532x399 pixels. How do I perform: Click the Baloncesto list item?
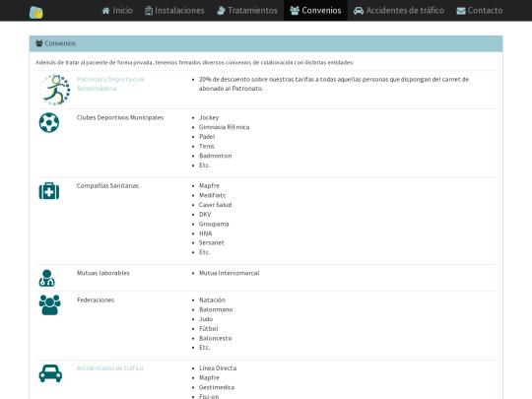(216, 338)
